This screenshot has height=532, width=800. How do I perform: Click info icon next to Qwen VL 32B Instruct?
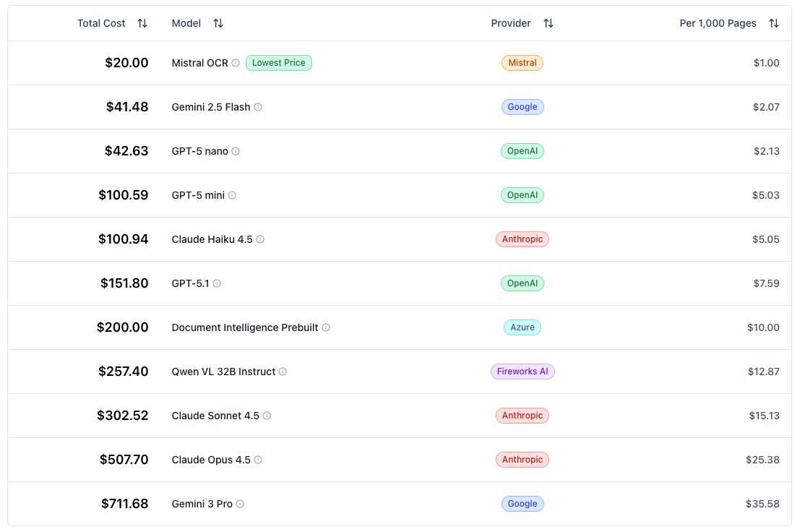pyautogui.click(x=283, y=372)
